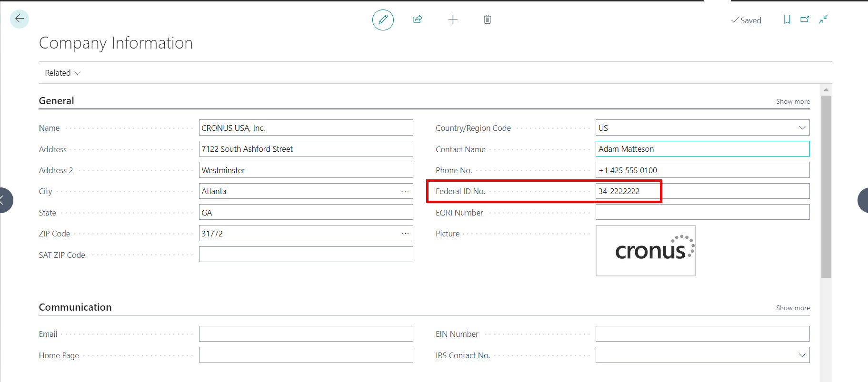The height and width of the screenshot is (382, 868).
Task: Click the Email input field
Action: click(x=306, y=334)
